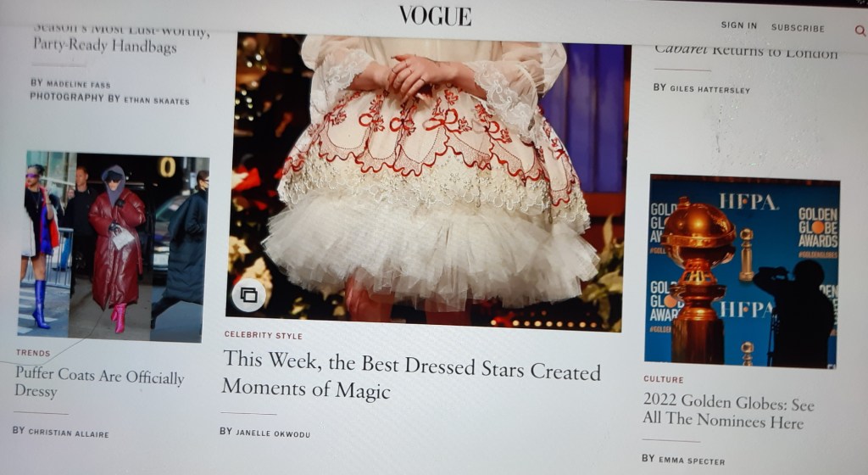Open the gallery slideshow icon on main image
Viewport: 868px width, 475px height.
(248, 295)
